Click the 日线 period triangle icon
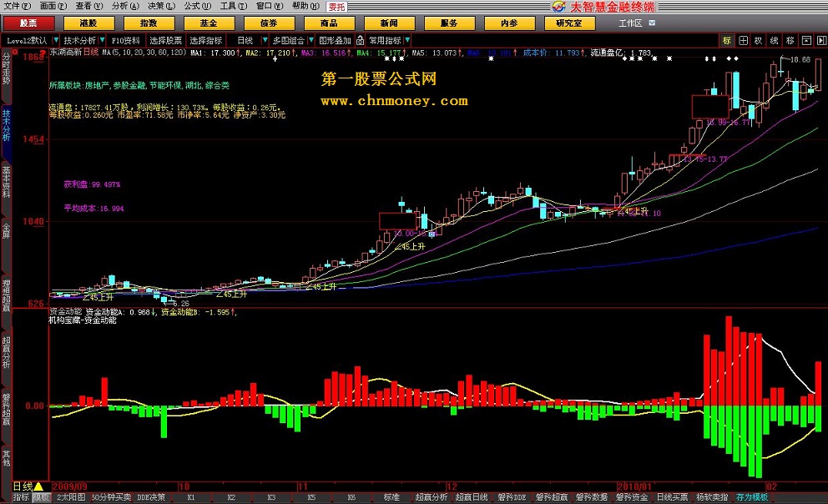The width and height of the screenshot is (828, 504). (x=38, y=486)
